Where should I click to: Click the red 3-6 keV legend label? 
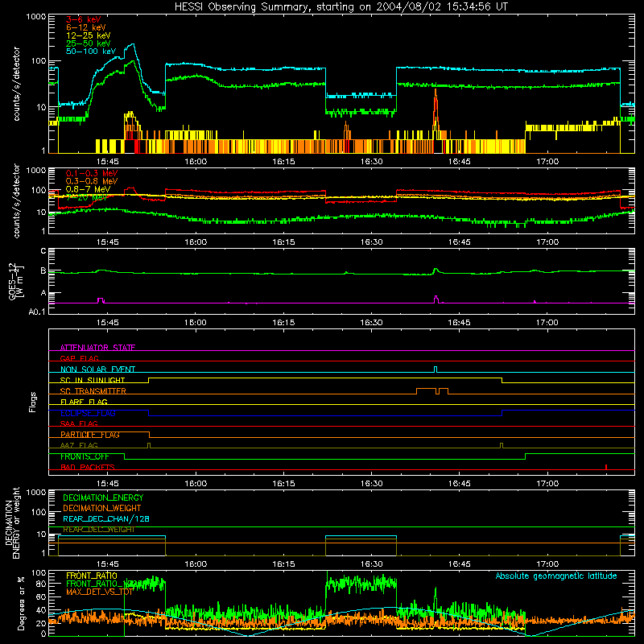[x=84, y=19]
